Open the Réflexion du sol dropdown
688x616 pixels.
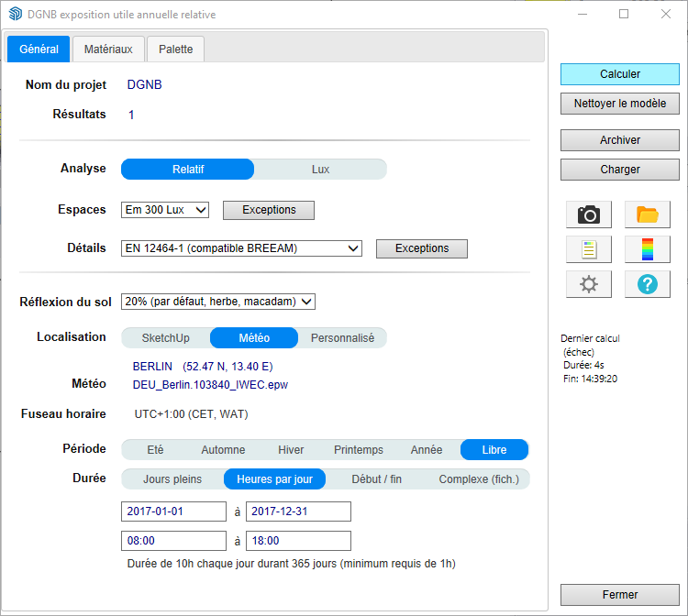218,302
